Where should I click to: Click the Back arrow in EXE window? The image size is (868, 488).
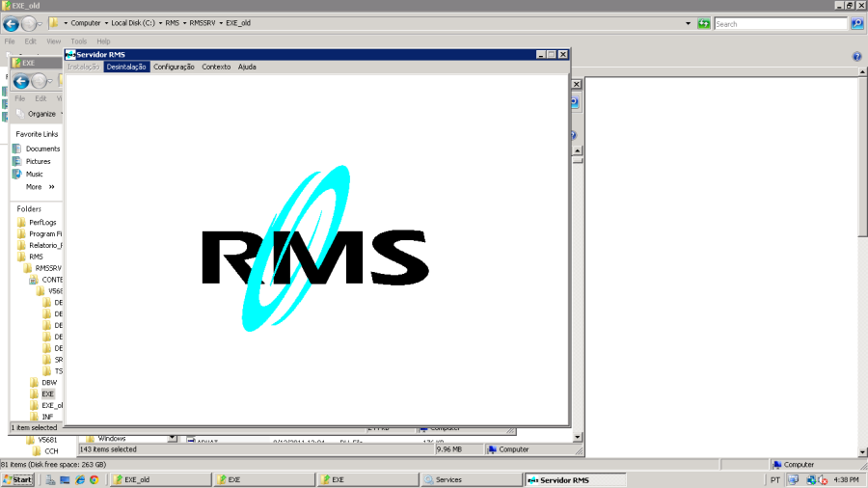pos(21,81)
